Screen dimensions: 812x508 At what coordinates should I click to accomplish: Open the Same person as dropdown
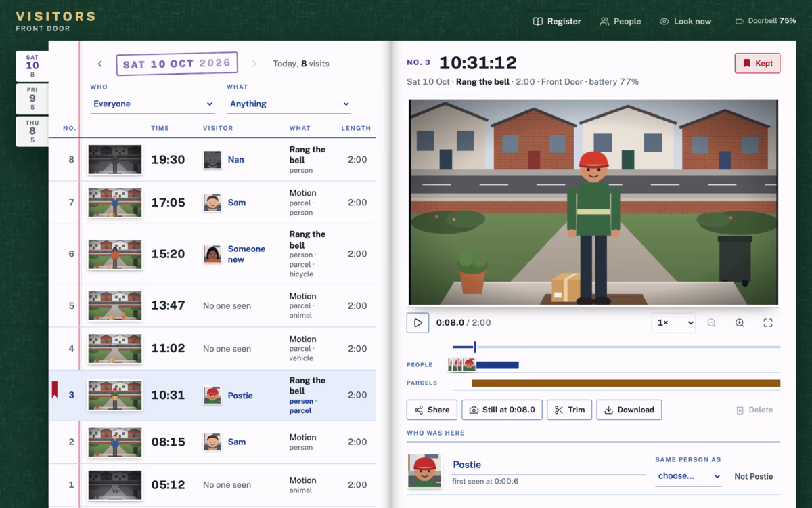(689, 476)
